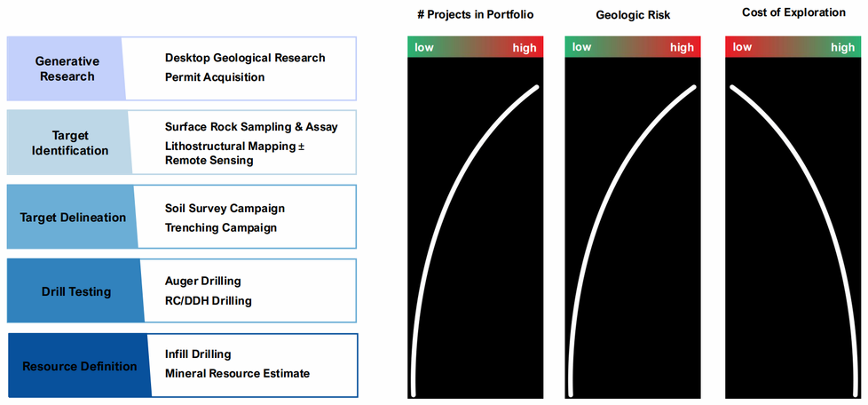Select the Drill Testing stage box

(76, 291)
